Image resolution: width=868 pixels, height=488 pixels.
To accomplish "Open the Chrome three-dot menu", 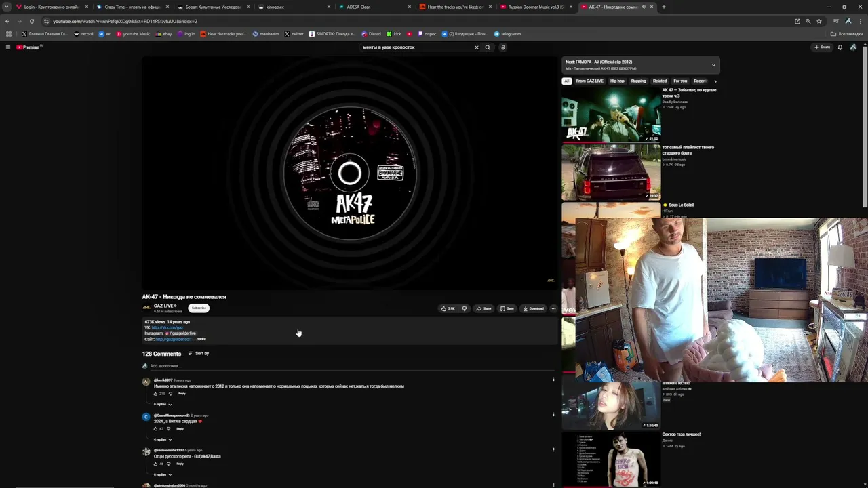I will click(861, 21).
